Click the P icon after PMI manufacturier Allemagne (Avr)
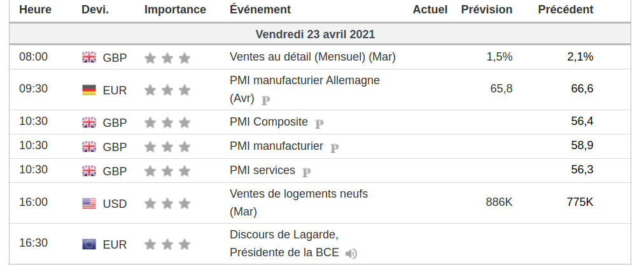This screenshot has width=644, height=269. point(266,100)
